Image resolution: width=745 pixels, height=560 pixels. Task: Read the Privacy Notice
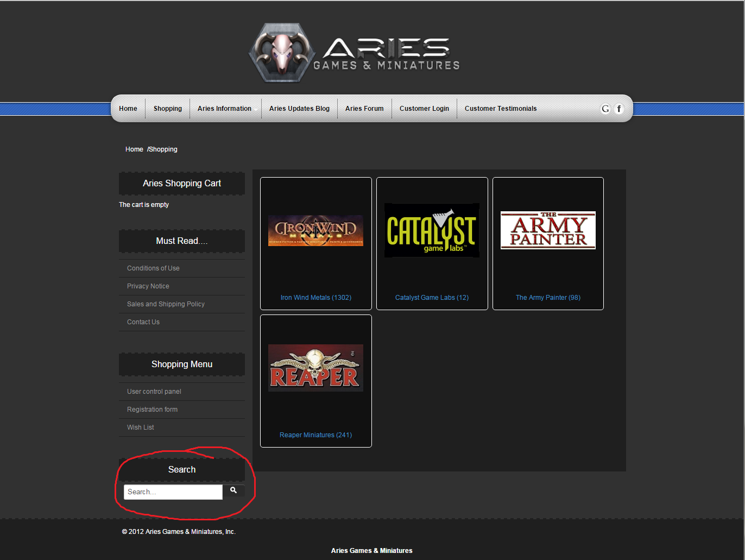(148, 286)
